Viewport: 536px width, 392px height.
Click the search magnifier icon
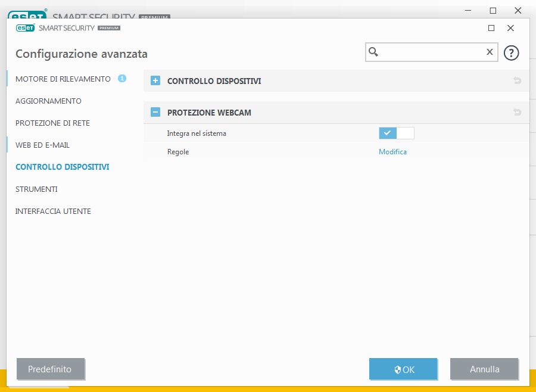pyautogui.click(x=373, y=52)
